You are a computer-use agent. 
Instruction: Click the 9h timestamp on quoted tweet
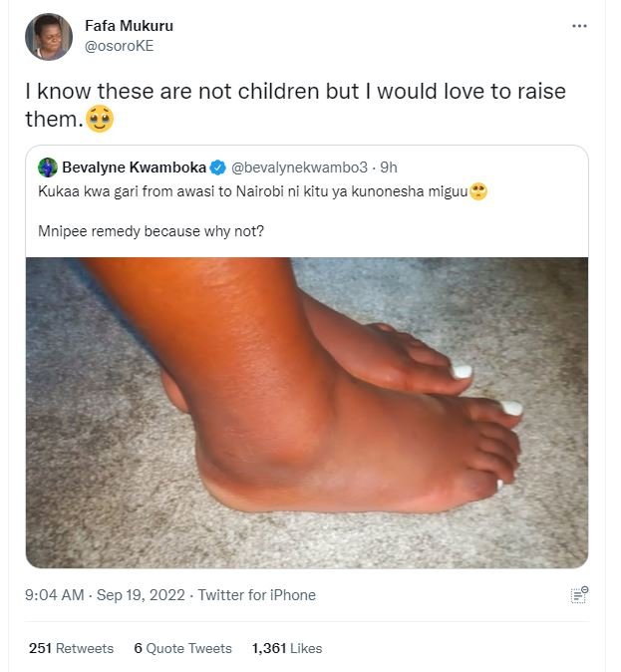pyautogui.click(x=388, y=167)
